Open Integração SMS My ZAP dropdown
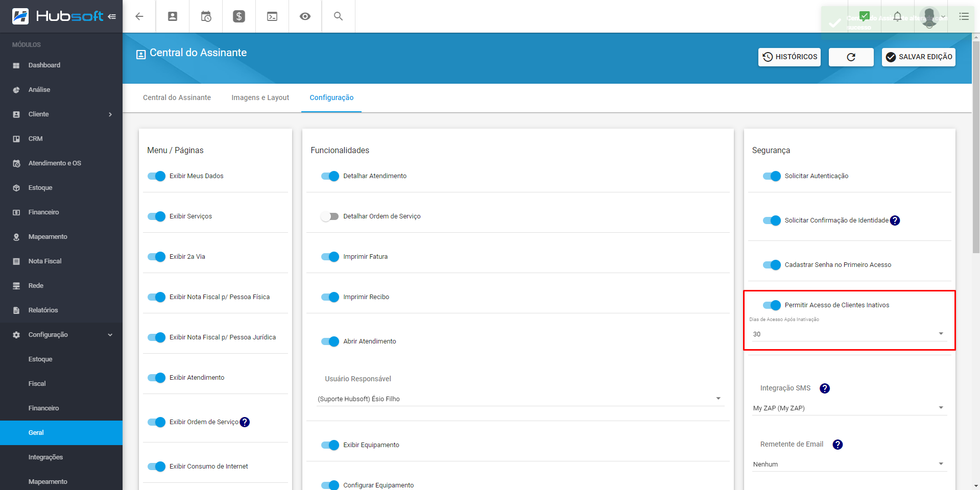 point(849,408)
